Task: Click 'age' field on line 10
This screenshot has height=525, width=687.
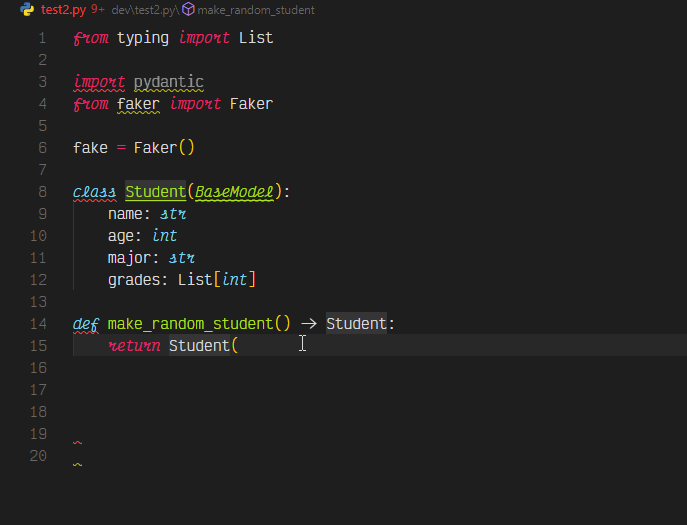Action: click(x=120, y=236)
